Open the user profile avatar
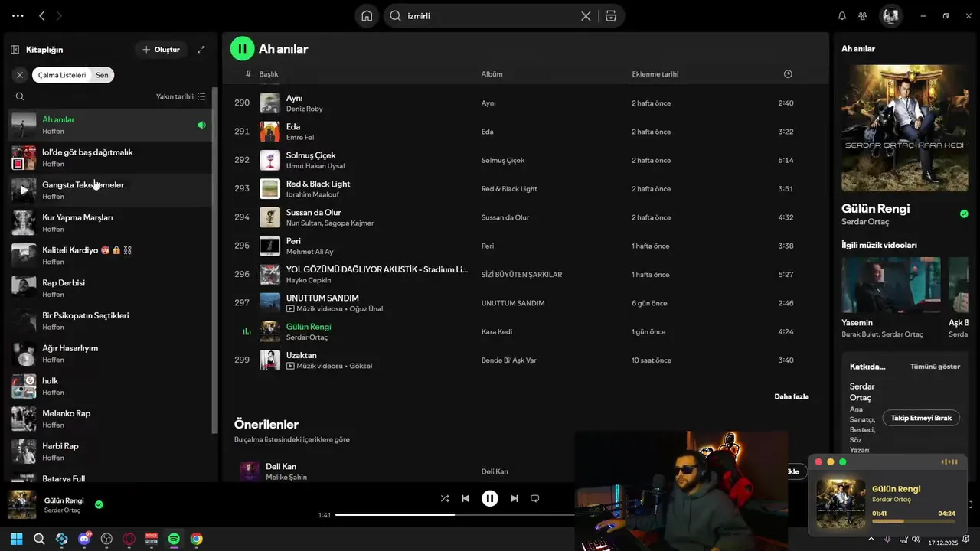980x551 pixels. pos(890,15)
